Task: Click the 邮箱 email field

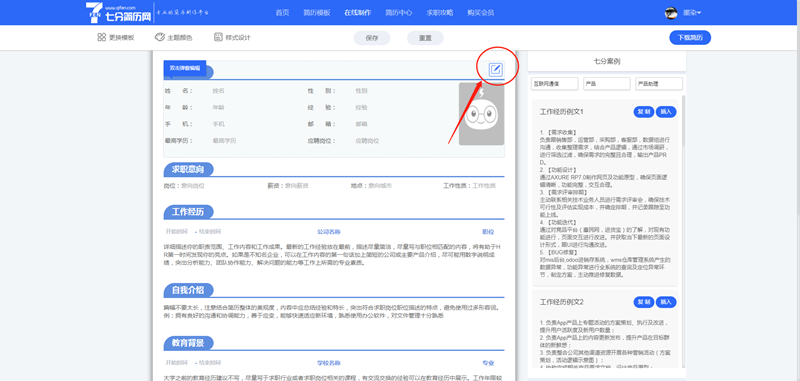Action: 361,124
